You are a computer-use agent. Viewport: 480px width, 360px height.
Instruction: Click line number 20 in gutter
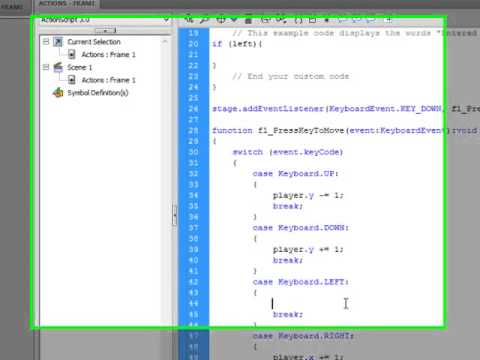pyautogui.click(x=193, y=44)
